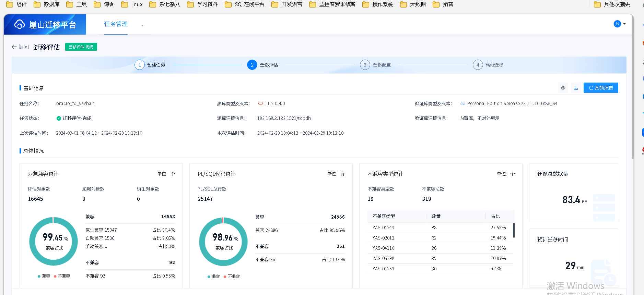This screenshot has width=644, height=295.
Task: Select step 1 创建任务
Action: [x=150, y=65]
